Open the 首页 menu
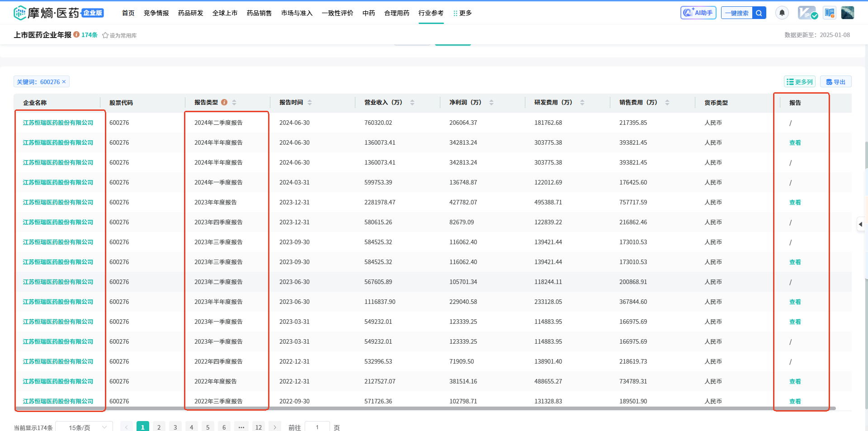This screenshot has width=868, height=431. 128,13
